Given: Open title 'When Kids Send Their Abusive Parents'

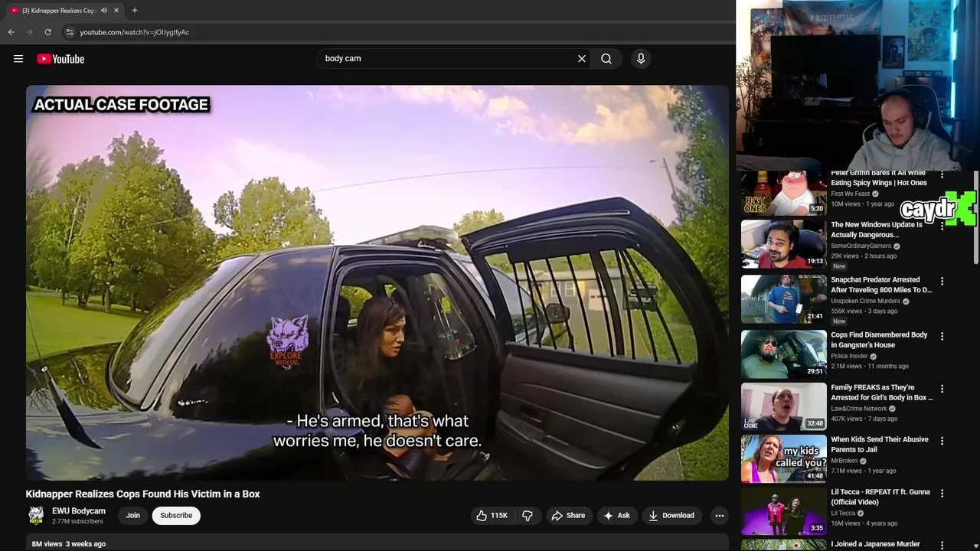Looking at the screenshot, I should pos(879,445).
